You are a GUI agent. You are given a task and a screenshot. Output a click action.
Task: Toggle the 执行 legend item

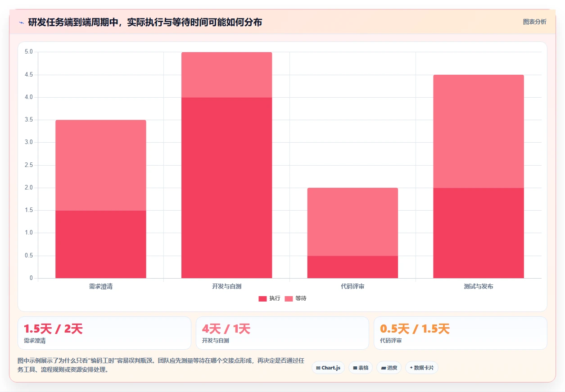(269, 298)
